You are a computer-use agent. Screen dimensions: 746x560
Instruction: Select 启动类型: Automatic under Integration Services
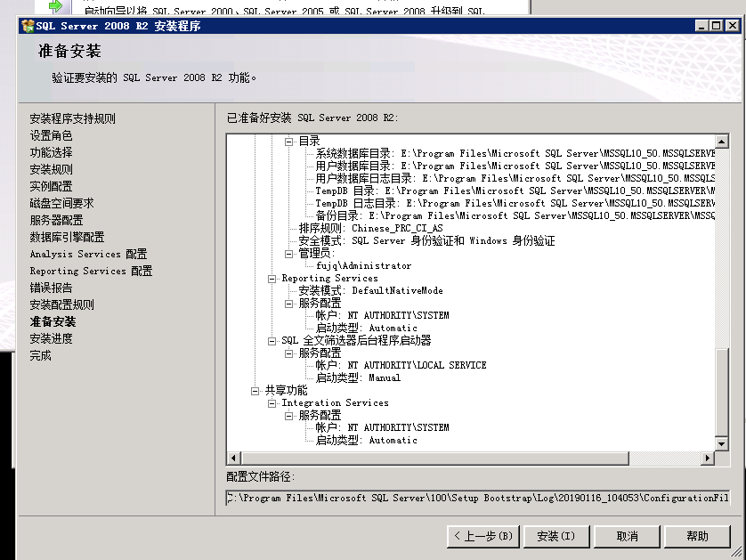click(367, 440)
